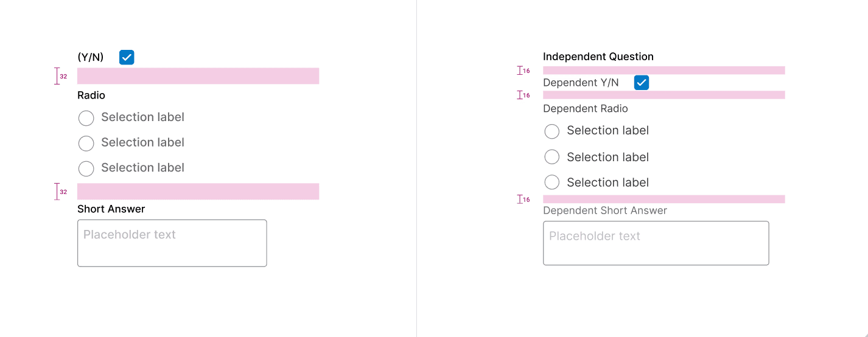The width and height of the screenshot is (868, 337).
Task: Pick third radio under Dependent Radio
Action: (552, 182)
